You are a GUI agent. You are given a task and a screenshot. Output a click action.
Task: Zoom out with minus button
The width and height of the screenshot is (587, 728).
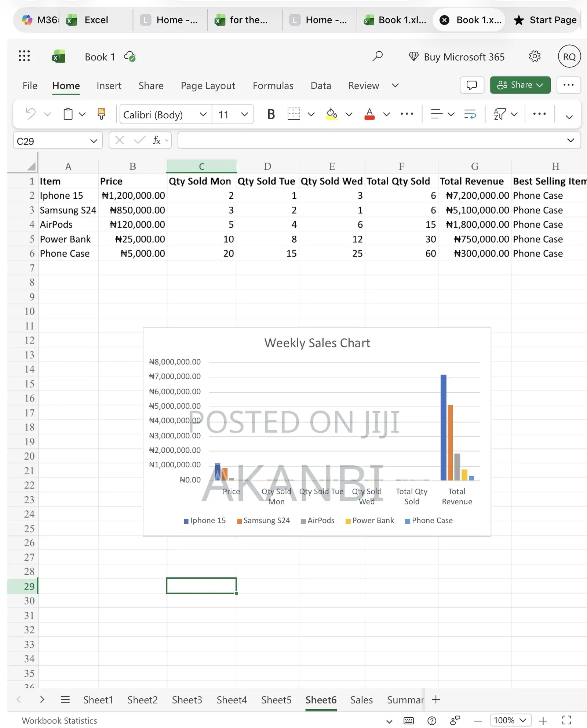pos(478,721)
